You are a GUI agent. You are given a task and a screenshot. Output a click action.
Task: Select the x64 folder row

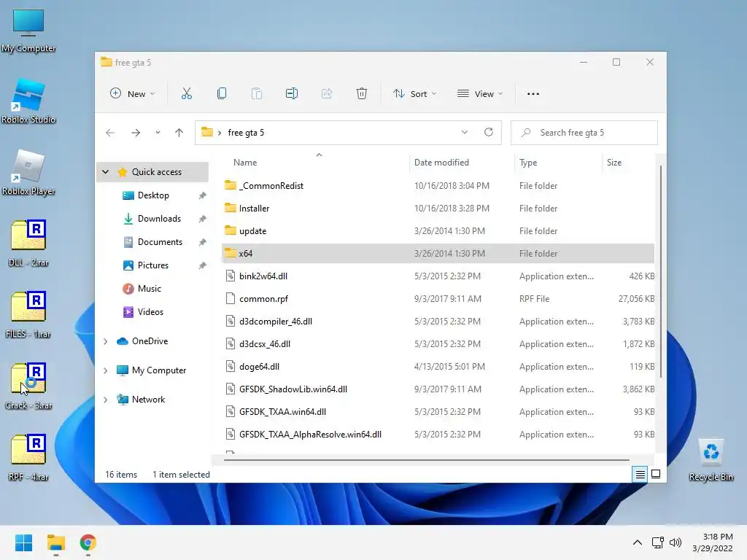438,253
